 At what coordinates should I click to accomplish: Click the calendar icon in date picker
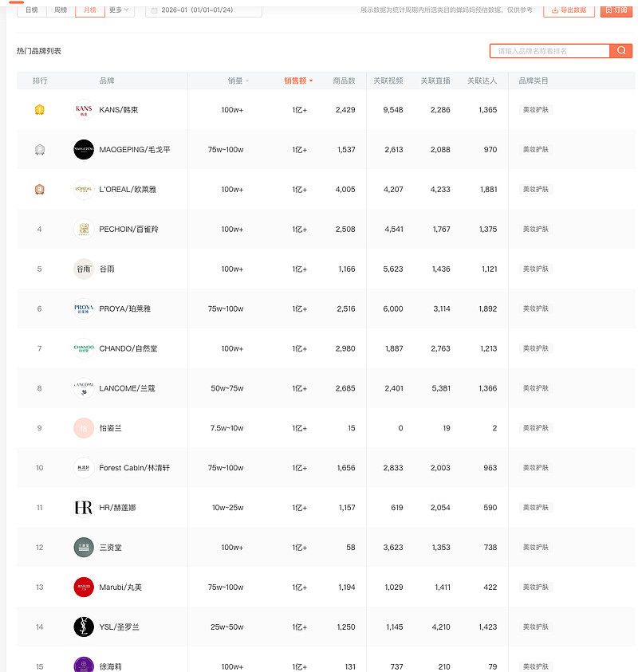155,10
